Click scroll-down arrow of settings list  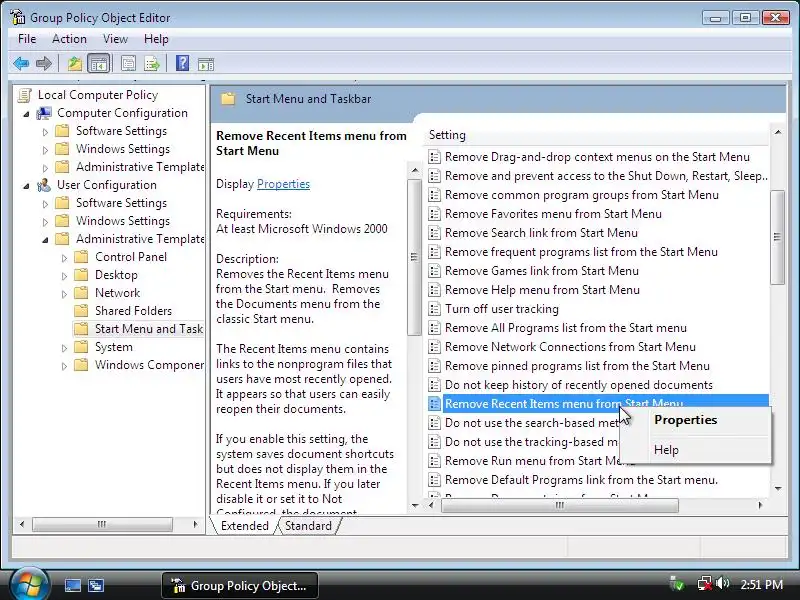778,488
